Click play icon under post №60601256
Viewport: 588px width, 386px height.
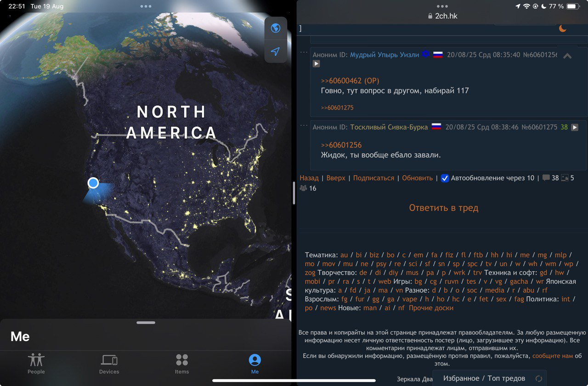point(317,64)
